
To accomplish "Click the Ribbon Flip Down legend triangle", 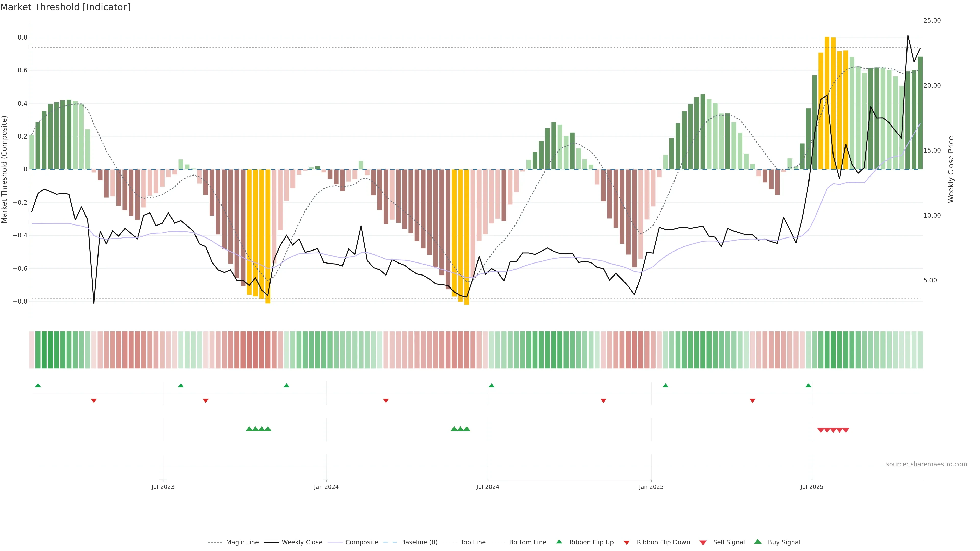I will tap(627, 543).
